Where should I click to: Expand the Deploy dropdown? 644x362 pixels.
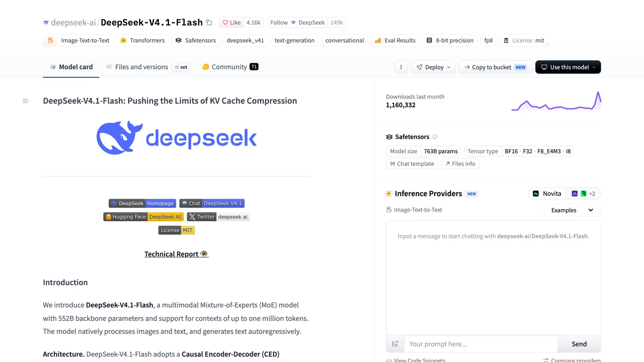[433, 67]
